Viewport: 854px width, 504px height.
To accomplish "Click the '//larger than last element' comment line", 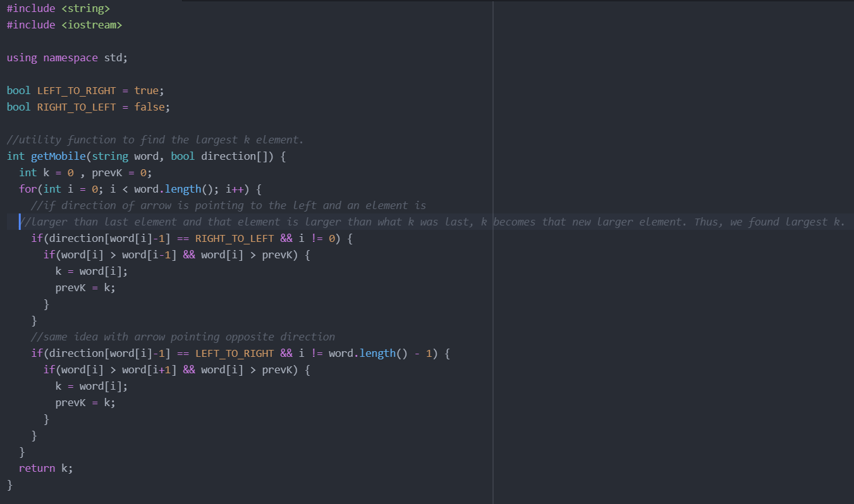I will pyautogui.click(x=432, y=222).
